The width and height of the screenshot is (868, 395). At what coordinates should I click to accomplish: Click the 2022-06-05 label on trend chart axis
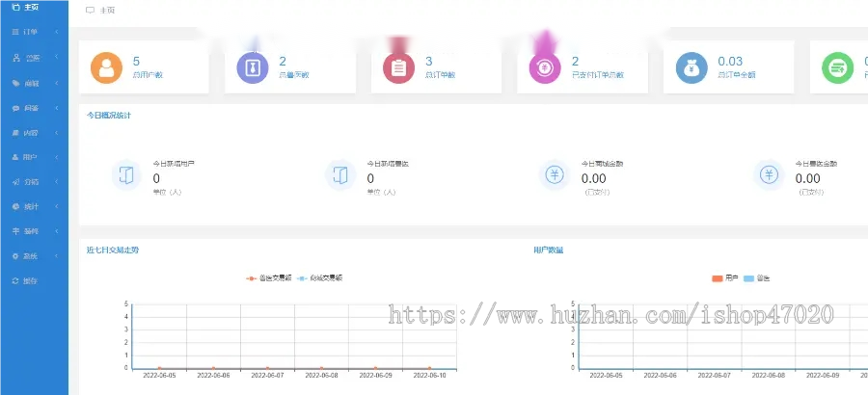point(159,375)
